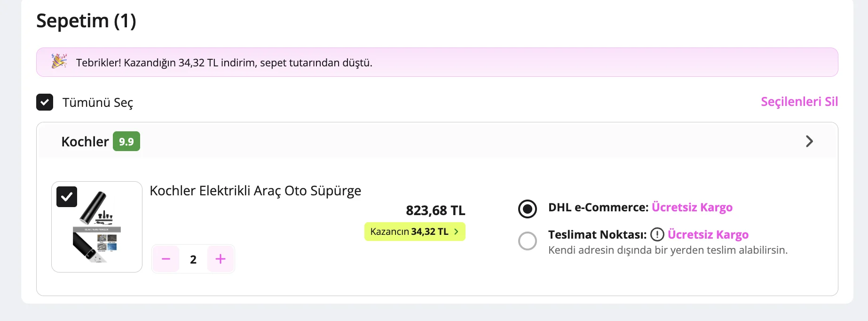Click the quantity field showing 2

pyautogui.click(x=193, y=259)
